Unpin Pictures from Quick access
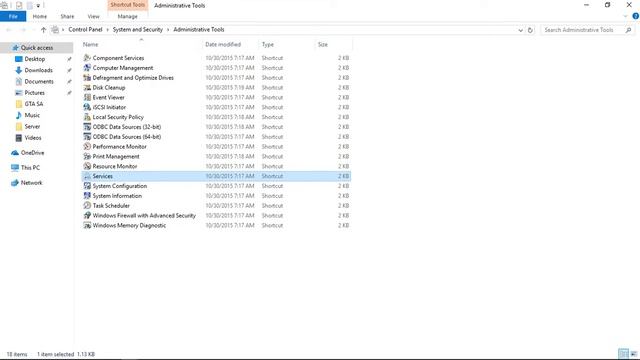640x360 pixels. tap(69, 93)
